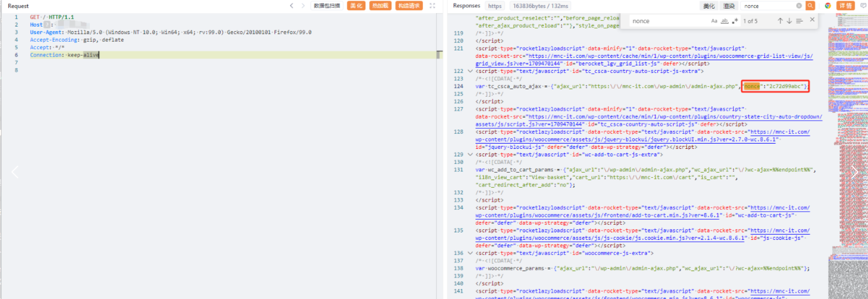Collapse code fold at line 122
This screenshot has width=868, height=299.
click(x=470, y=71)
